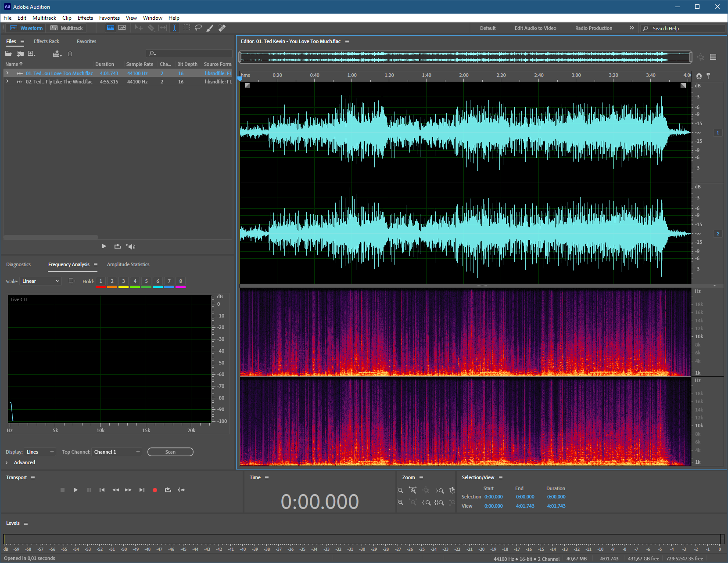728x563 pixels.
Task: Switch to Multitrack view button
Action: (67, 28)
